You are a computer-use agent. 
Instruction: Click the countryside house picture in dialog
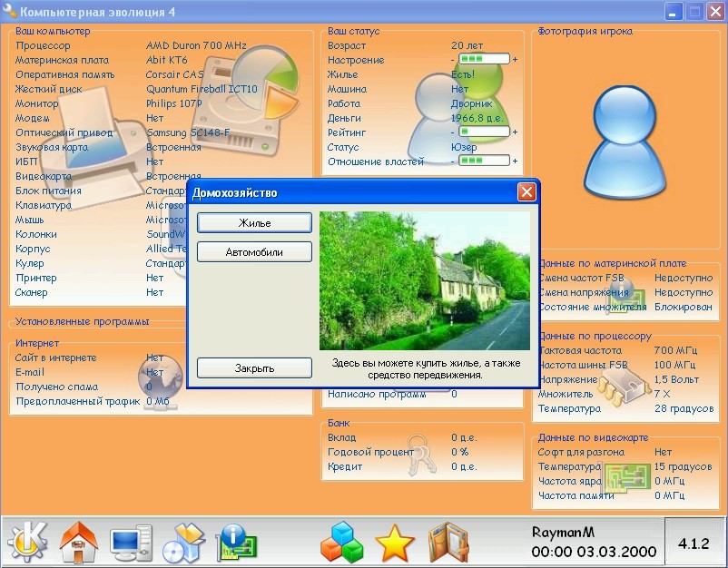pos(424,280)
